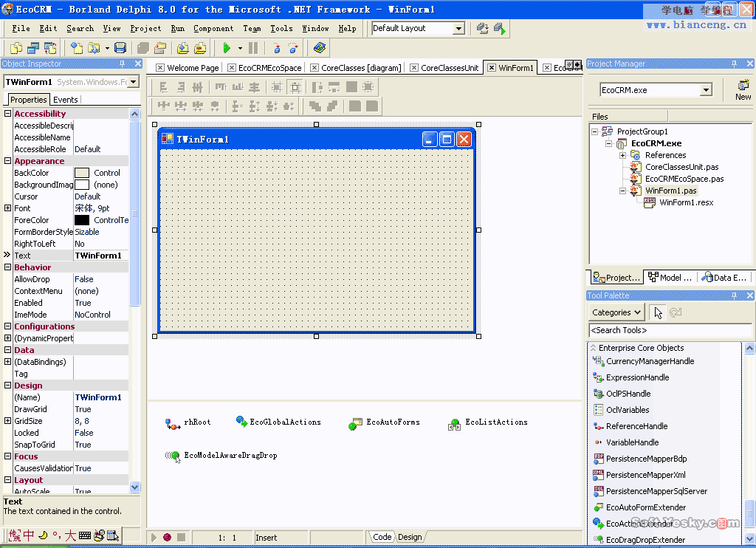
Task: Click the Pause program toolbar icon
Action: coord(253,48)
